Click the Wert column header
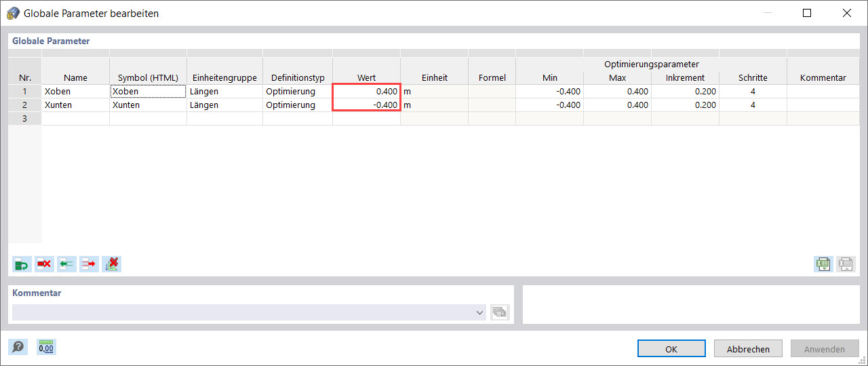This screenshot has width=868, height=366. tap(366, 77)
